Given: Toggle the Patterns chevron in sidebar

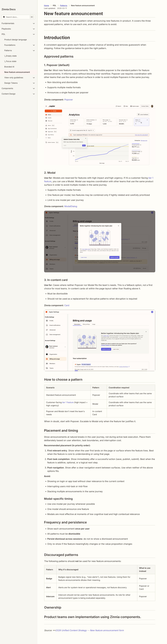Looking at the screenshot, I should [34, 50].
